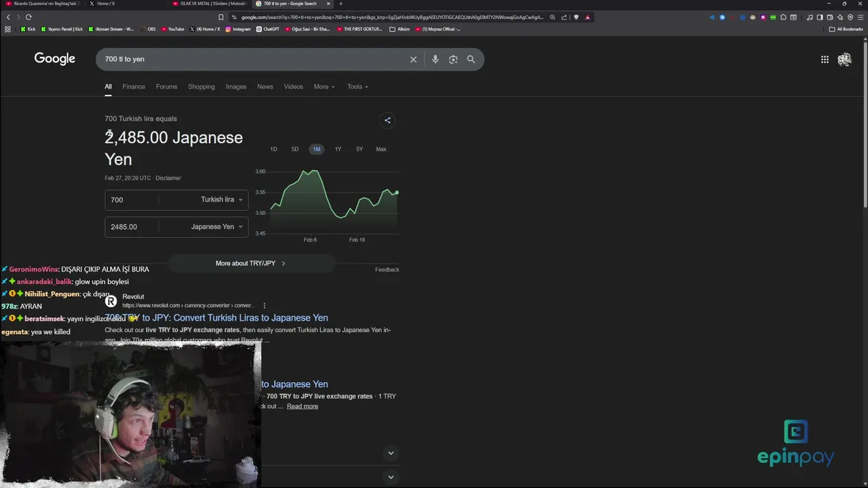Screen dimensions: 868x488
Task: Open a new browser tab
Action: [x=340, y=3]
